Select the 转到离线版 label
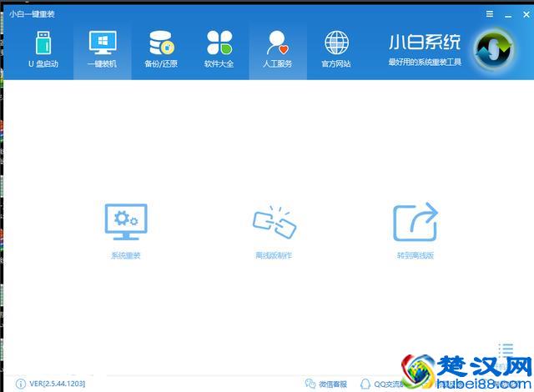 tap(416, 255)
